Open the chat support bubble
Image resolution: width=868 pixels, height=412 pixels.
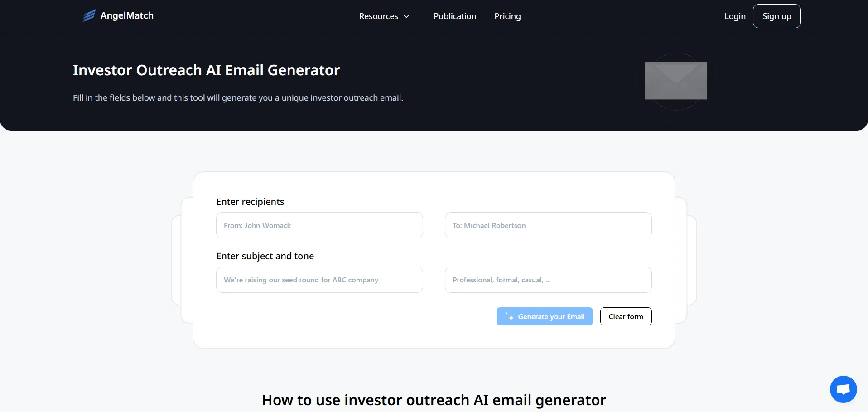pos(843,389)
